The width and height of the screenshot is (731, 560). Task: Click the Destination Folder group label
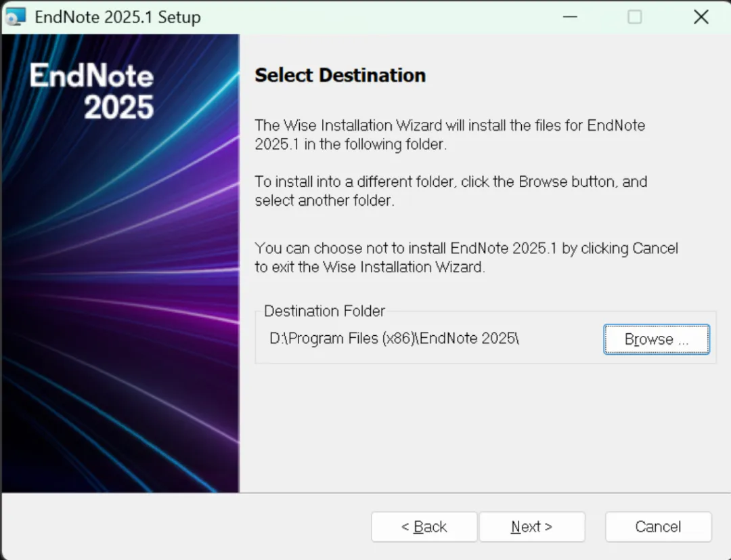324,311
